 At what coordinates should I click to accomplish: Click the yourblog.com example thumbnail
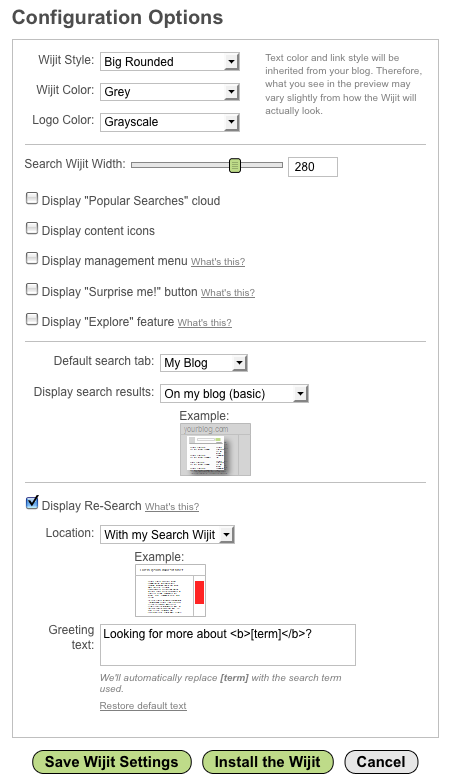pyautogui.click(x=216, y=449)
